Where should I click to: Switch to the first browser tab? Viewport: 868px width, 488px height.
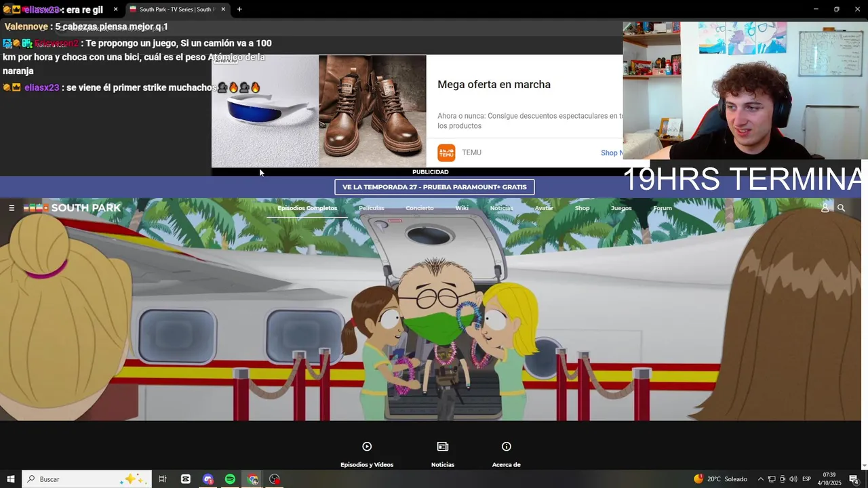pyautogui.click(x=61, y=9)
